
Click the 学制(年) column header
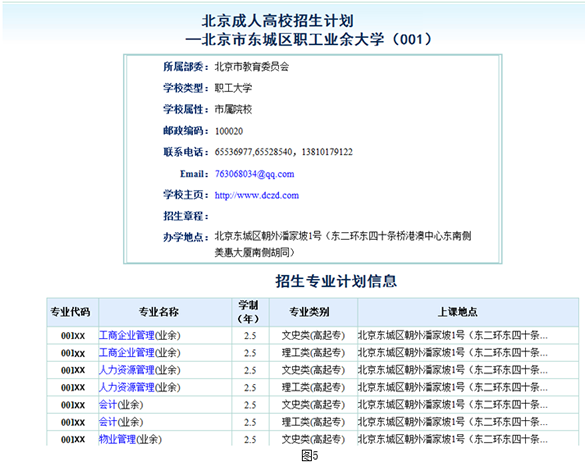click(x=248, y=312)
